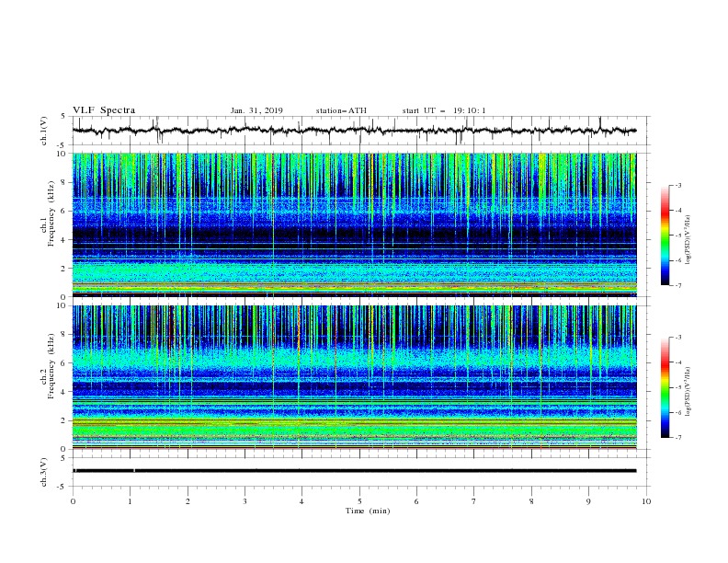Click the ch.1 voltage waveform trace
This screenshot has width=728, height=563.
click(354, 131)
